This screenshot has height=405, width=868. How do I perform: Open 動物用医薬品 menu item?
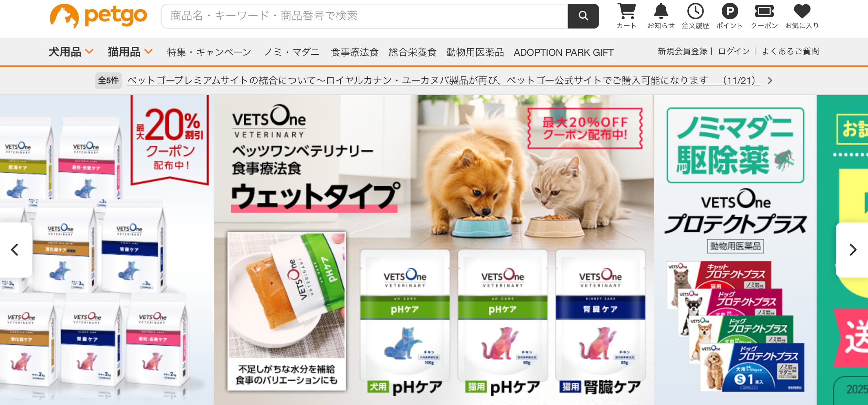475,52
